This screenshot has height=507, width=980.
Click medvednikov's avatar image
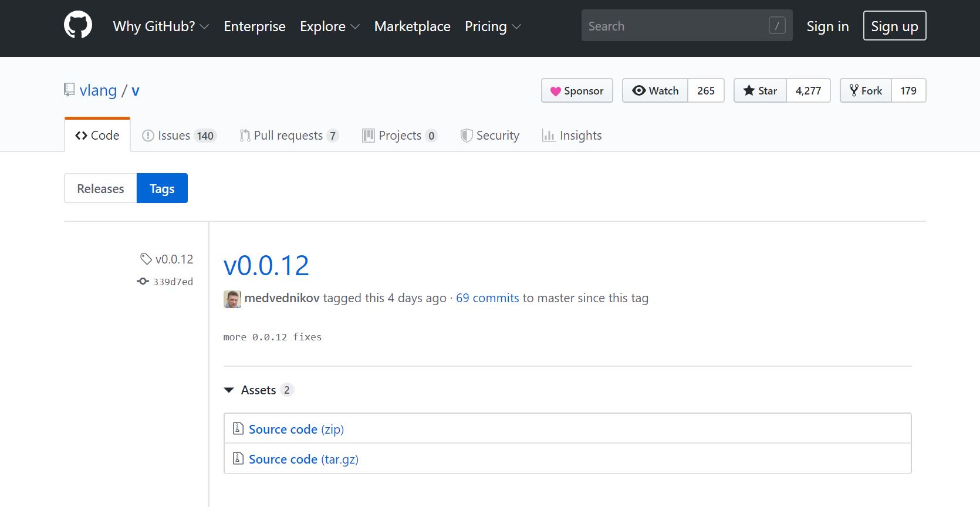point(232,299)
